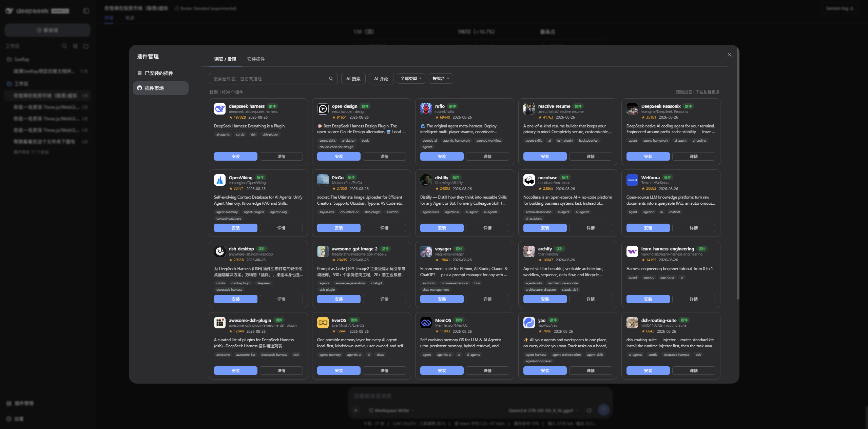
Task: Click the awesome-gpt-image-2 plugin avatar
Action: [x=323, y=251]
